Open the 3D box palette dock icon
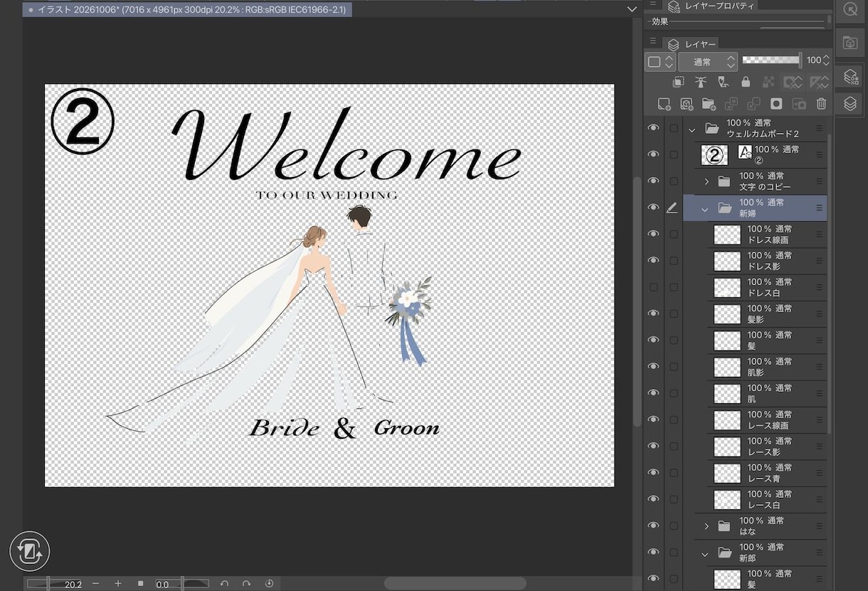 tap(850, 43)
